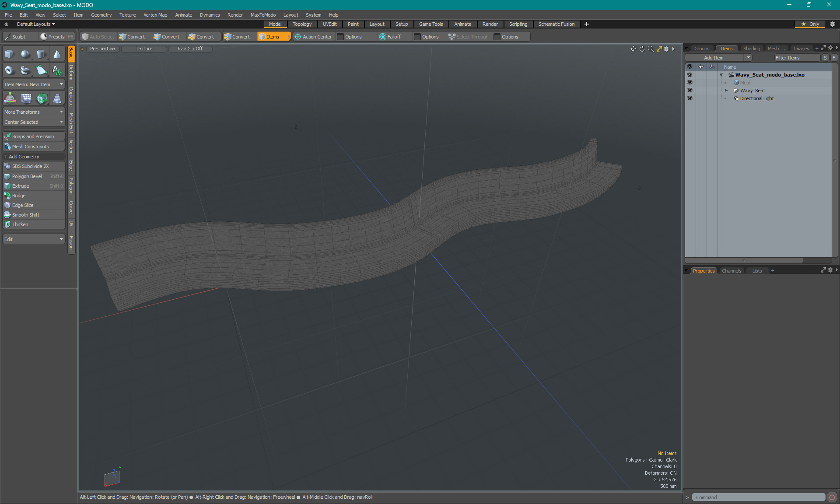Toggle visibility of Wavy_Seat mesh item
Image resolution: width=840 pixels, height=504 pixels.
689,90
